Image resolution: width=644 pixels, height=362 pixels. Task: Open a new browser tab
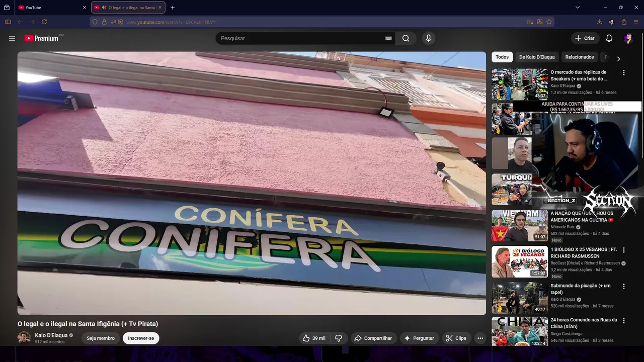pos(173,8)
